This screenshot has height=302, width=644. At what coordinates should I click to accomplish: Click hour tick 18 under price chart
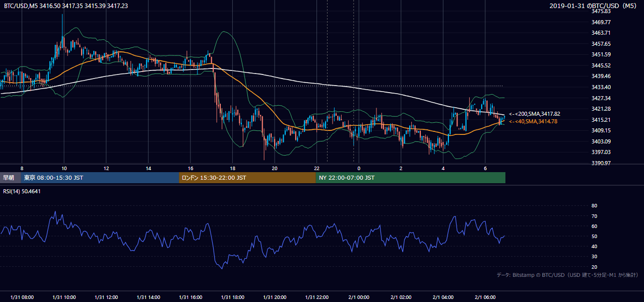click(x=232, y=168)
